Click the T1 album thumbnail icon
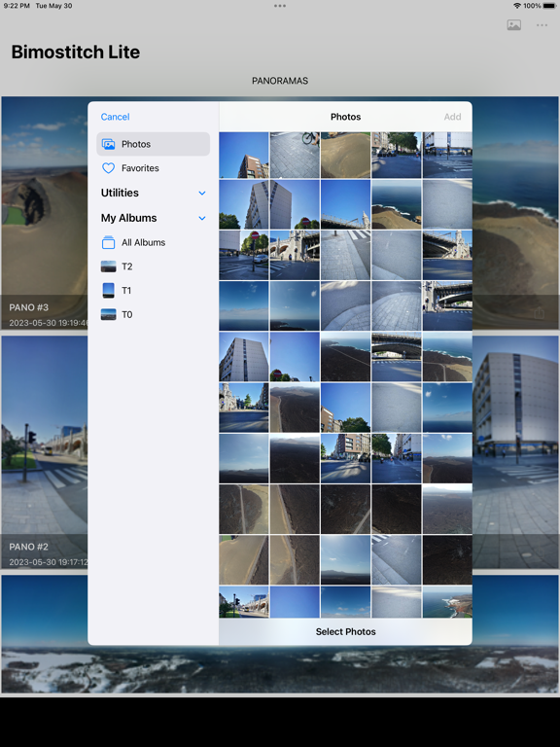This screenshot has width=560, height=747. 109,290
